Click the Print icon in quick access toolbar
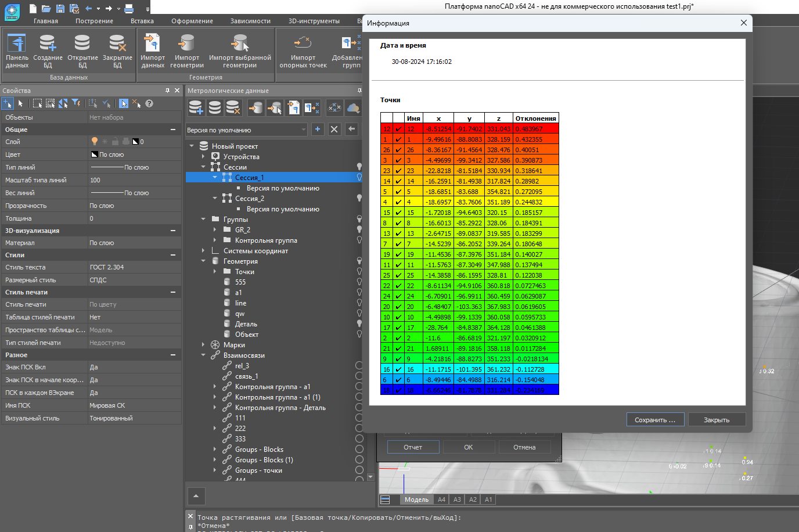799x532 pixels. 129,9
